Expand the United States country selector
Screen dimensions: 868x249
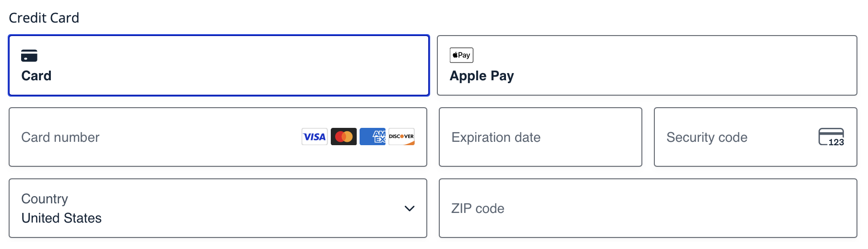218,208
